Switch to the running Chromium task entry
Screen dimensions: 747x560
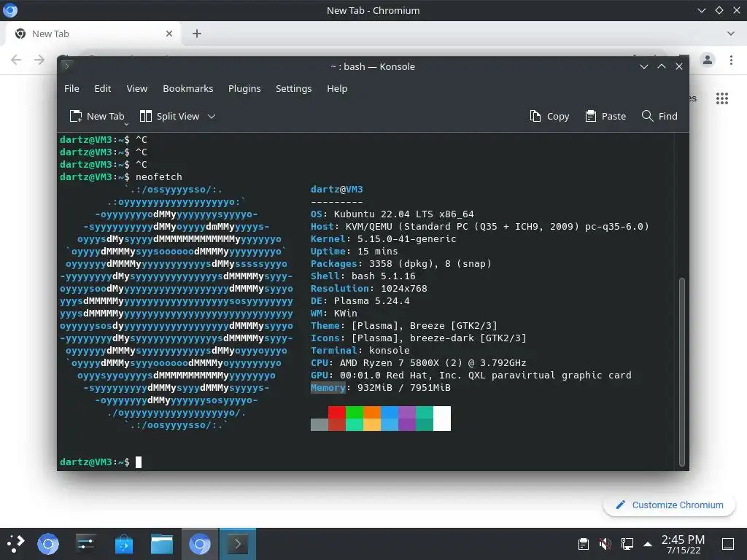200,544
